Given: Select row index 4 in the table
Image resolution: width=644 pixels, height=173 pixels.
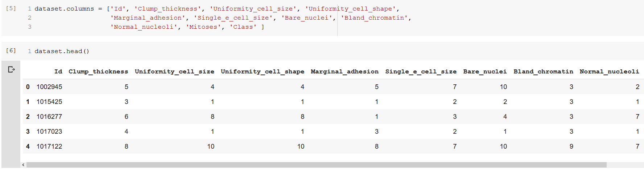Looking at the screenshot, I should (28, 146).
